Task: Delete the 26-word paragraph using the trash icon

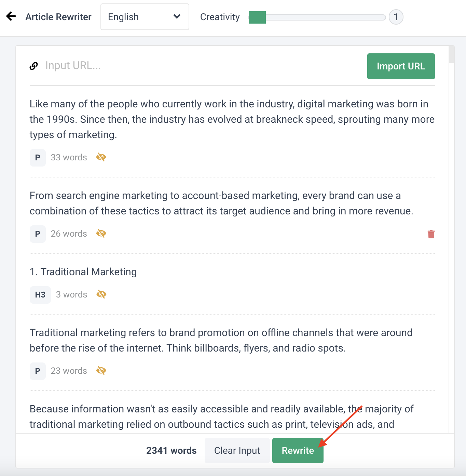Action: click(x=431, y=234)
